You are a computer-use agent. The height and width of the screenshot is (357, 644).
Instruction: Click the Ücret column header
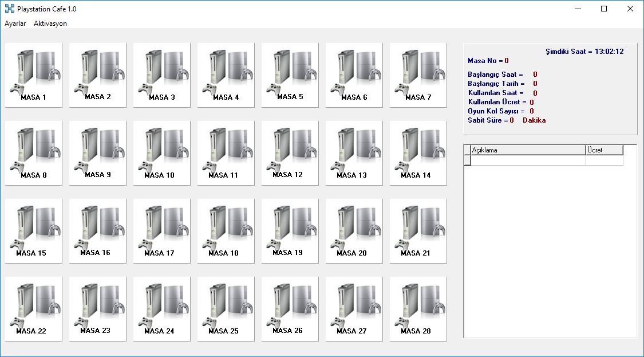pyautogui.click(x=604, y=150)
